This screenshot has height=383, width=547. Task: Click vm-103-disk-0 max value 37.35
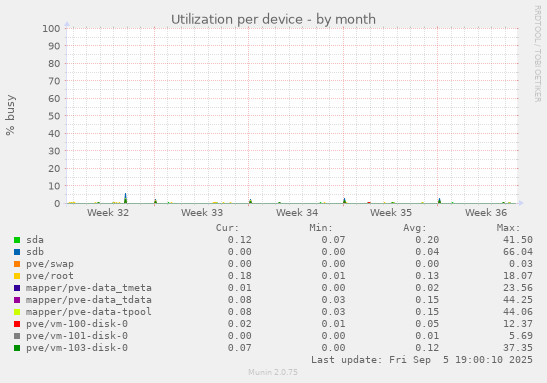point(518,348)
